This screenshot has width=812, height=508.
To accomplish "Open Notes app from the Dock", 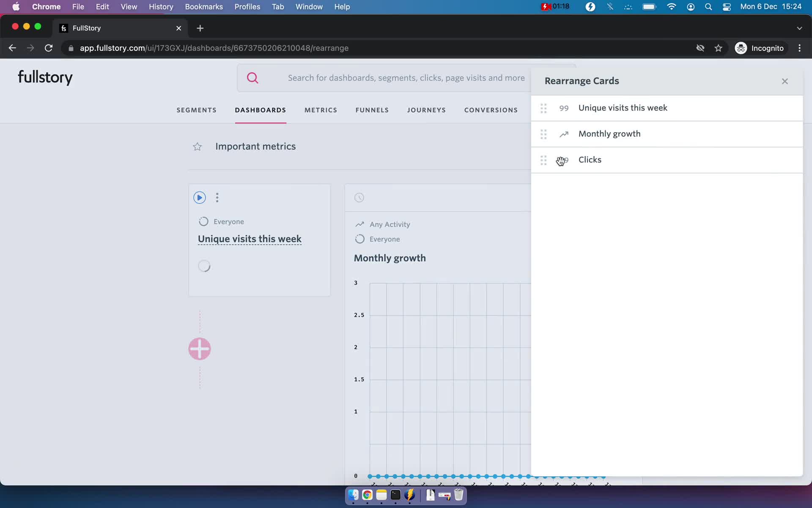I will click(381, 495).
